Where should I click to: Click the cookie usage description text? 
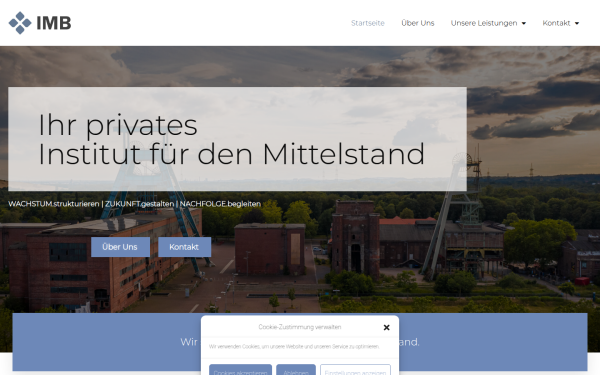pyautogui.click(x=294, y=346)
